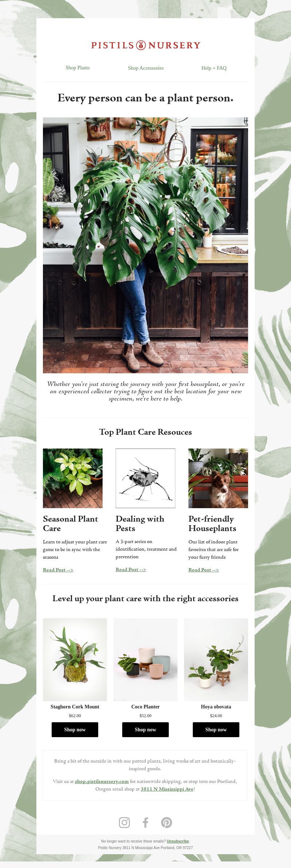Read Post link under Seasonal Plant Care

pos(58,570)
